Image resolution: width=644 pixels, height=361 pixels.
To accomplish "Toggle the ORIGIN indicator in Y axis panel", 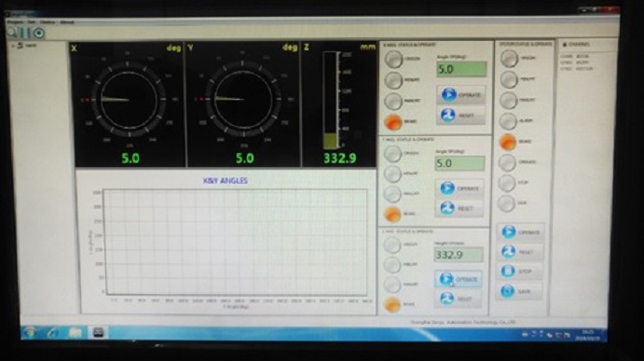I will pos(392,153).
